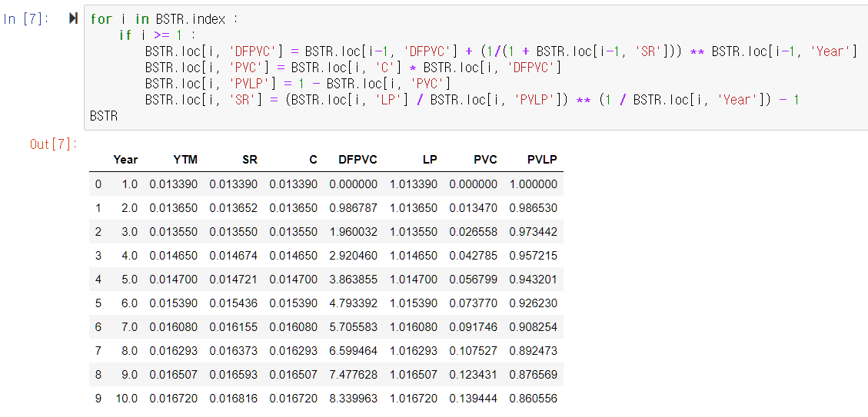The image size is (868, 417).
Task: Select row index 0 in the table
Action: pyautogui.click(x=98, y=184)
